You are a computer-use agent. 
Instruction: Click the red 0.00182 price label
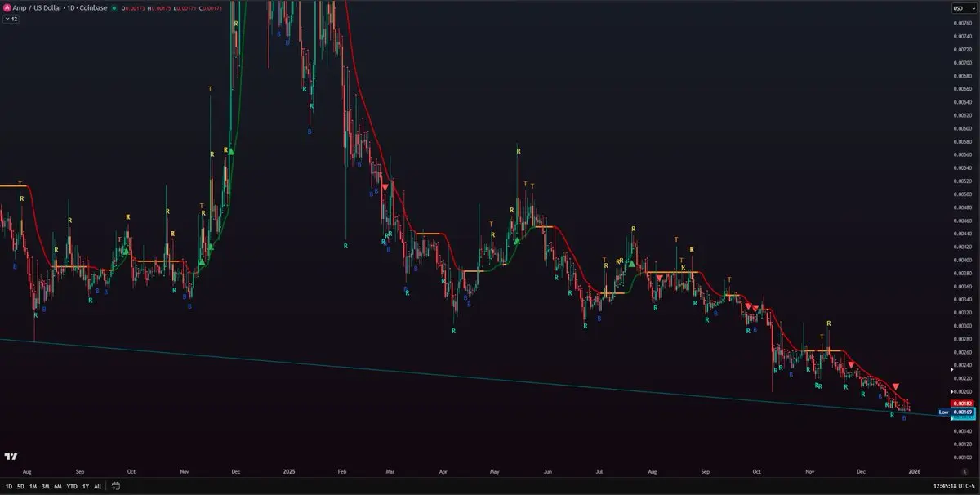pos(964,404)
